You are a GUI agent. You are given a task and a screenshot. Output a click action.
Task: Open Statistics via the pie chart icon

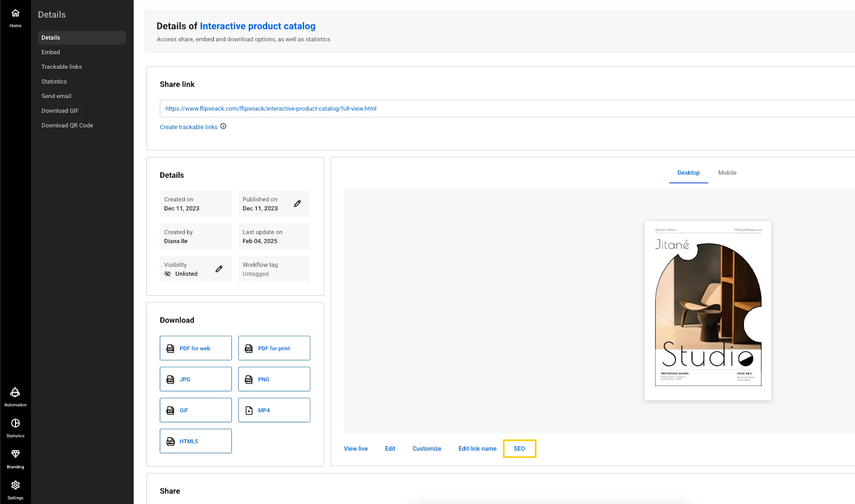click(15, 422)
